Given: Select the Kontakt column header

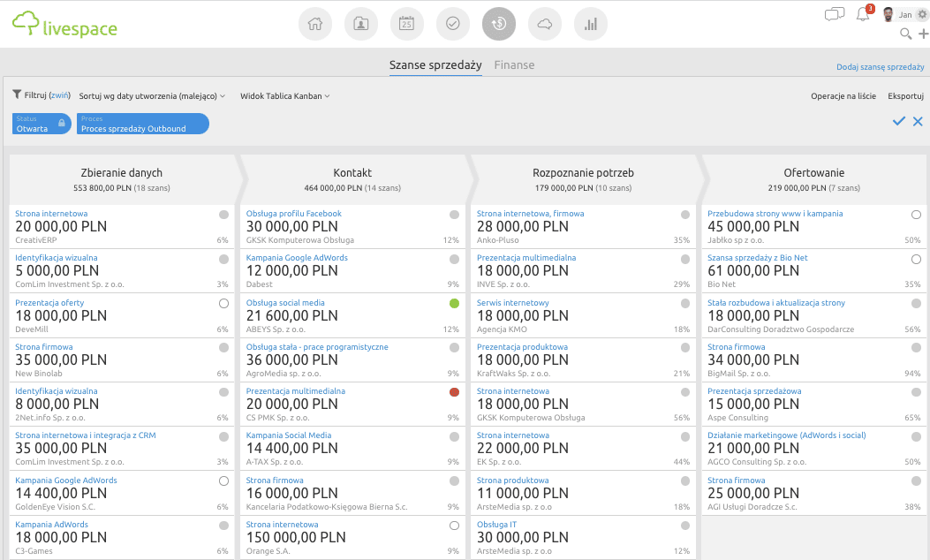Looking at the screenshot, I should click(x=352, y=179).
